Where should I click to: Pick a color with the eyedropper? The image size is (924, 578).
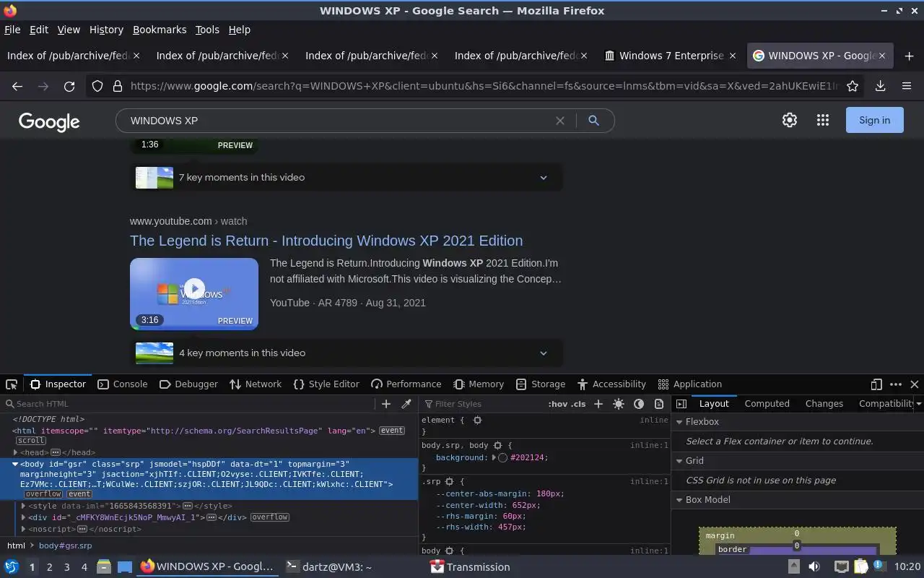(406, 404)
